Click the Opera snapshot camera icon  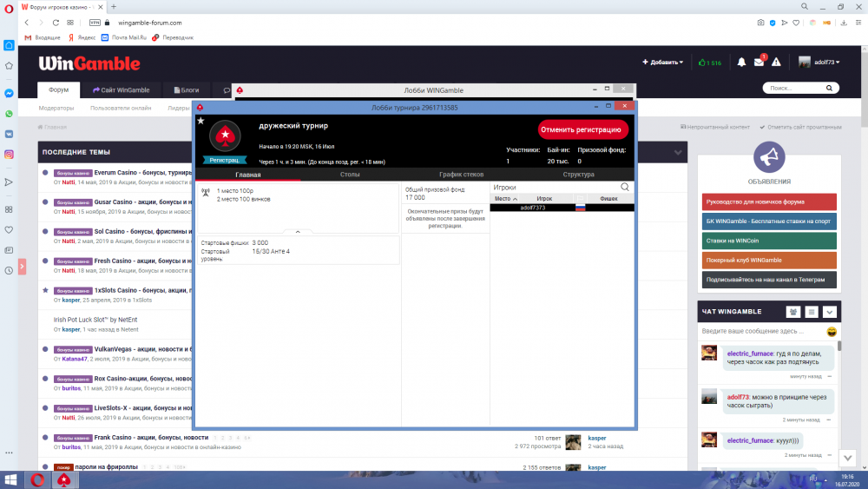click(x=760, y=23)
